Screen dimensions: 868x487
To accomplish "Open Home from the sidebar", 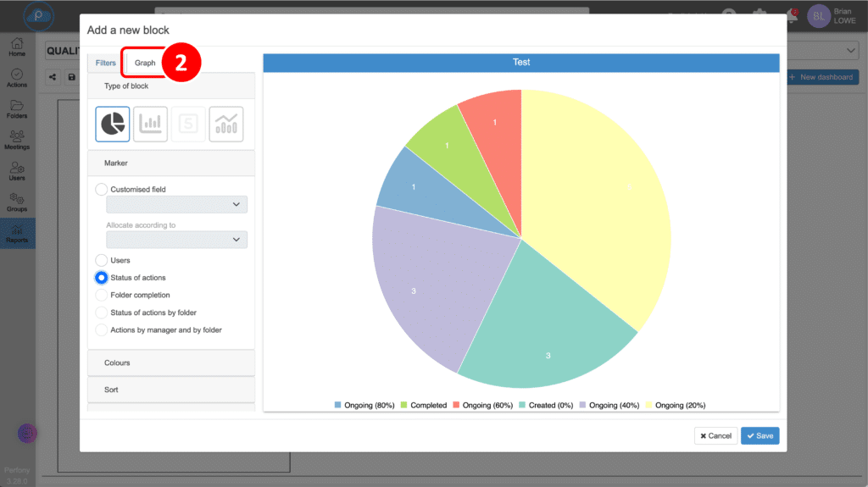I will 17,47.
